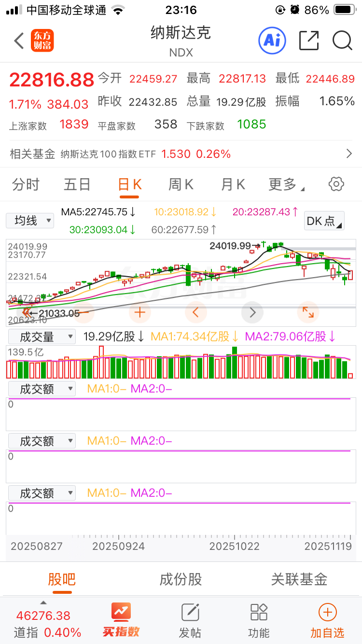Move chart left with orange arrow

coord(196,312)
